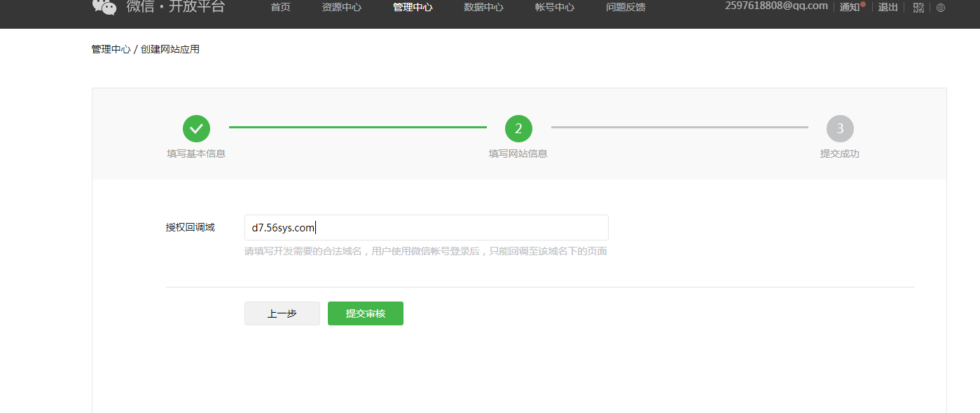Select step 2 circle 填写网站信息
Image resolution: width=980 pixels, height=413 pixels.
[x=518, y=128]
